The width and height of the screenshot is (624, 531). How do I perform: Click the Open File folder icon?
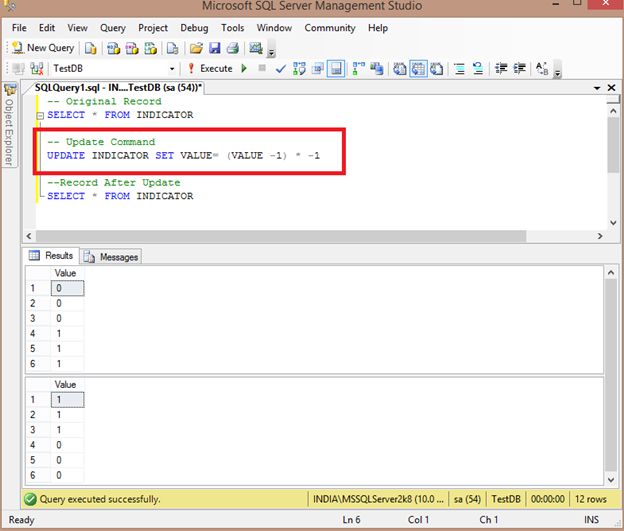click(x=196, y=47)
